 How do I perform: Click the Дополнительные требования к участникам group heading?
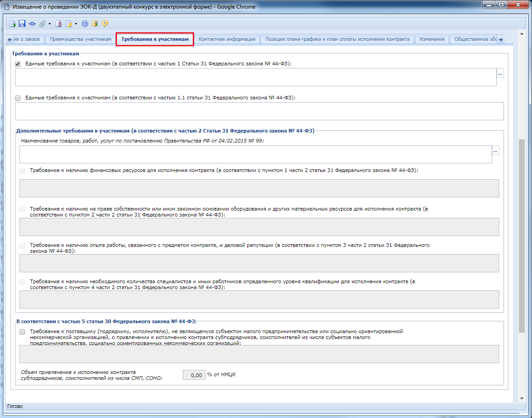[x=165, y=131]
